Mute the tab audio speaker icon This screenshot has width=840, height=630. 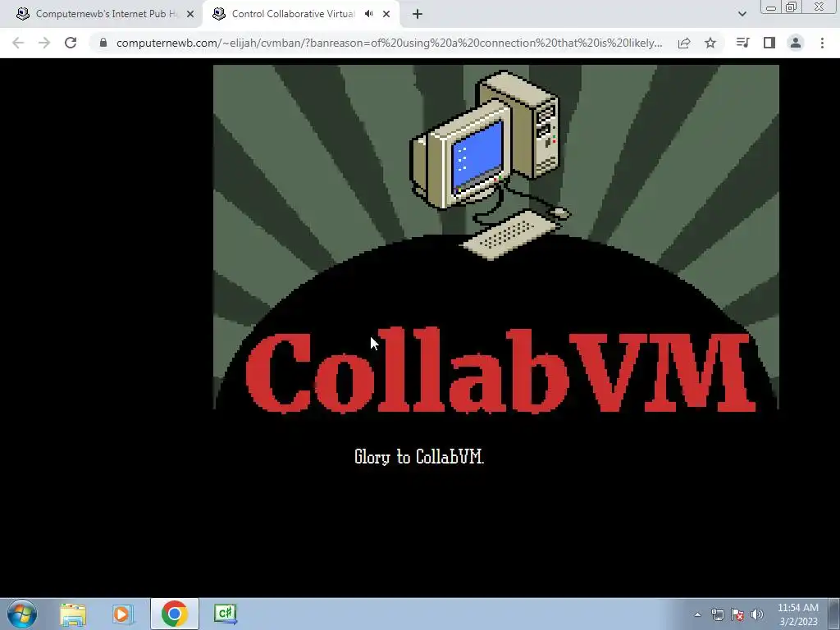click(368, 14)
